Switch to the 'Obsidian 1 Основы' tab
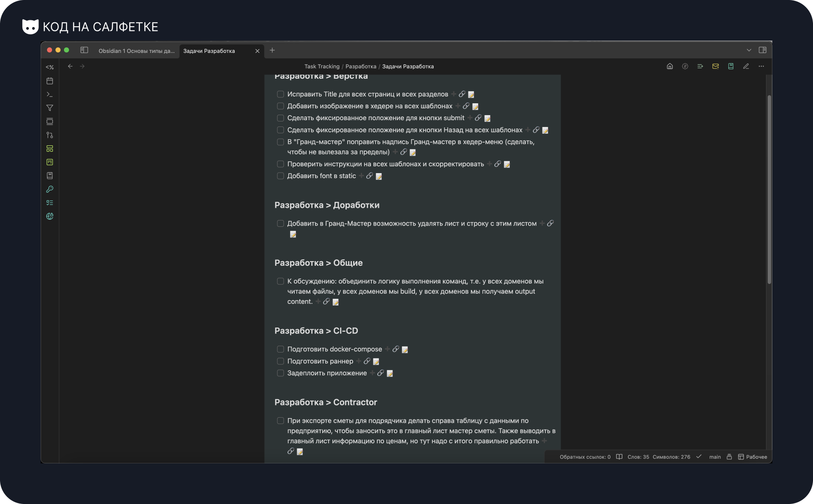Screen dimensions: 813x504 point(136,50)
